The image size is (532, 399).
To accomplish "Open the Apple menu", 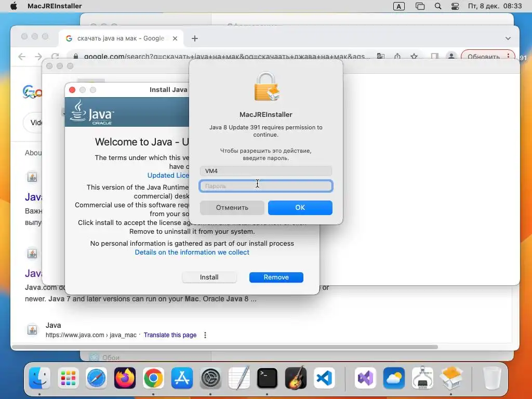I will tap(14, 6).
